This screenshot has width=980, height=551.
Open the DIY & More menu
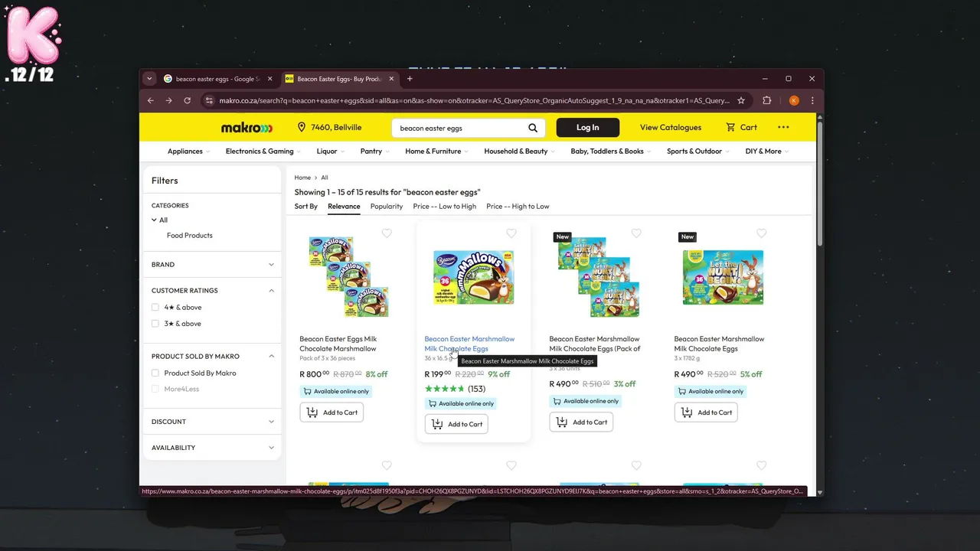(x=766, y=152)
